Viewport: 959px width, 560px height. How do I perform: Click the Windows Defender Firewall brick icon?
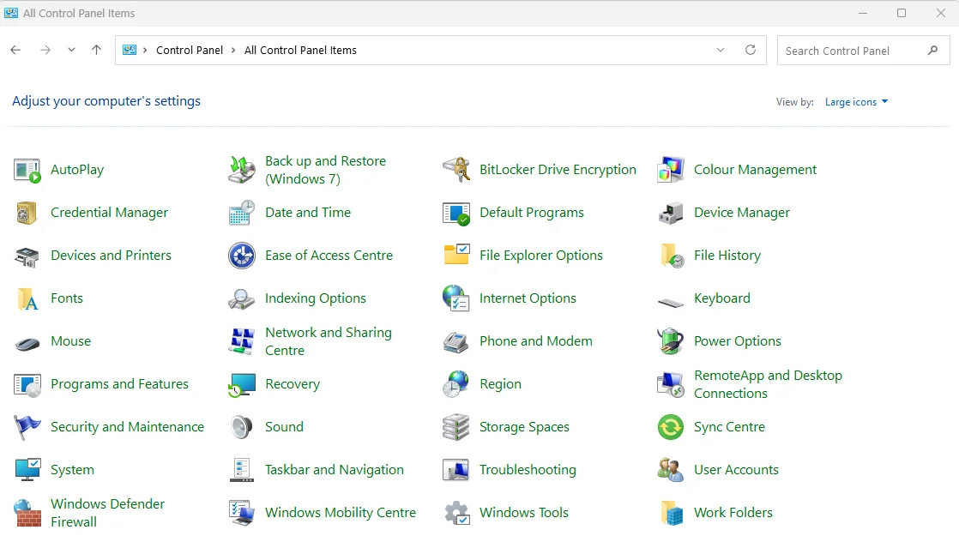point(27,513)
